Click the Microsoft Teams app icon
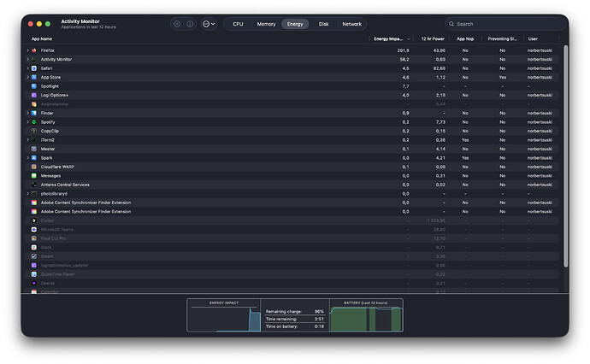This screenshot has width=590, height=364. tap(34, 229)
